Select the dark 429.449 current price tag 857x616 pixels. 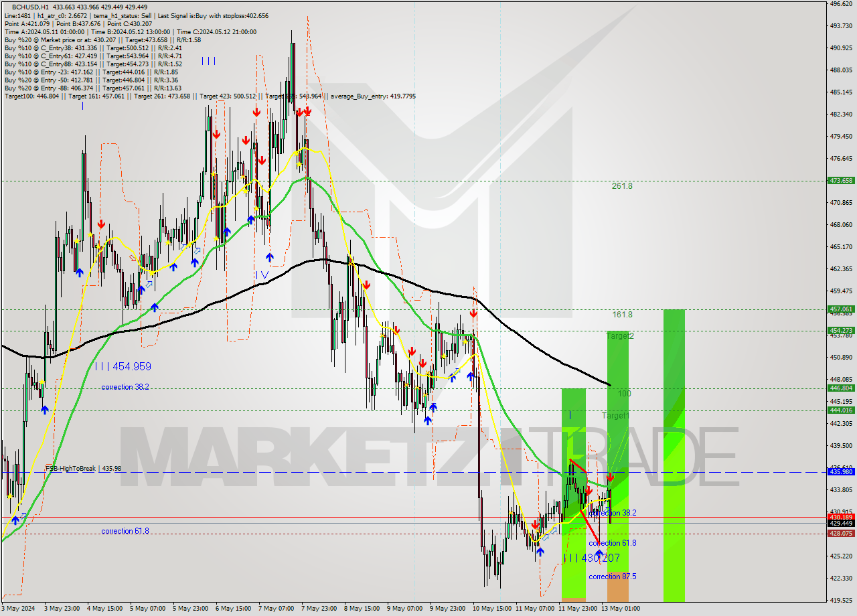841,524
